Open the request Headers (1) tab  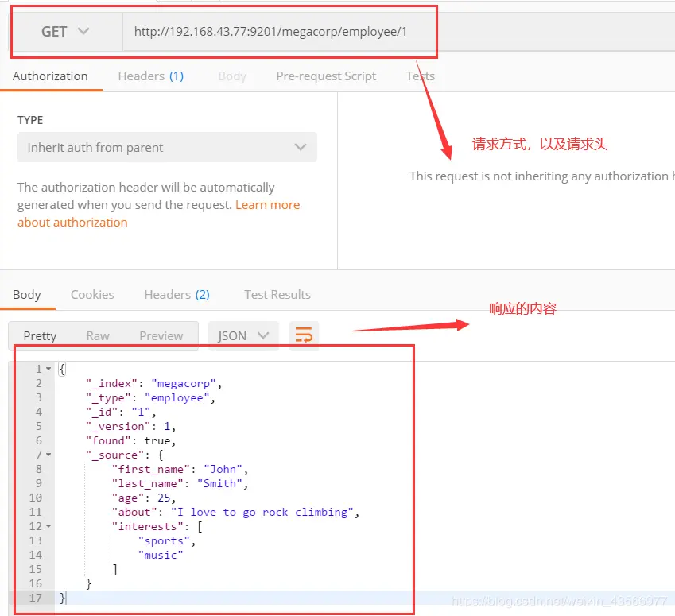(151, 76)
